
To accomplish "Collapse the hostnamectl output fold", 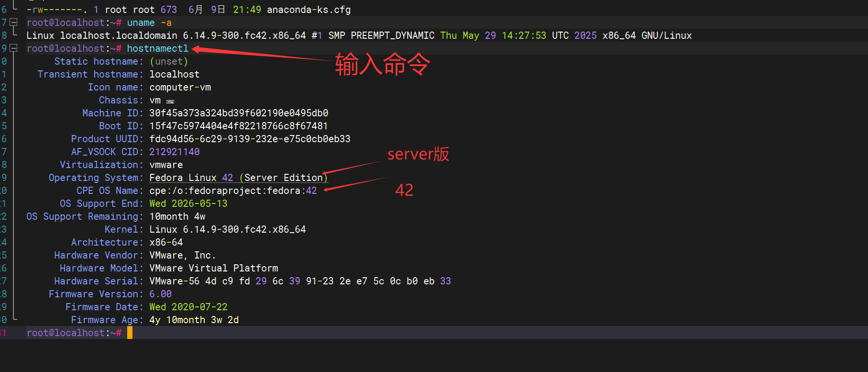I will point(14,48).
